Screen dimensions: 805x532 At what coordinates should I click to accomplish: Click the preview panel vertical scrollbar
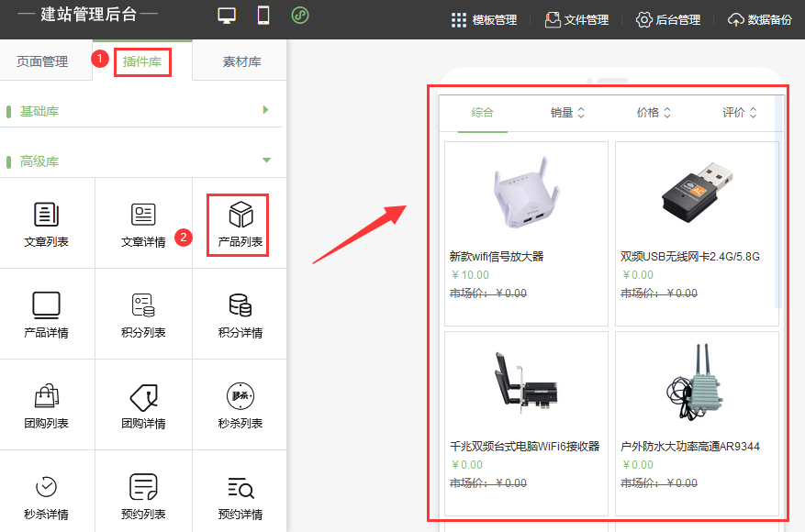point(778,203)
